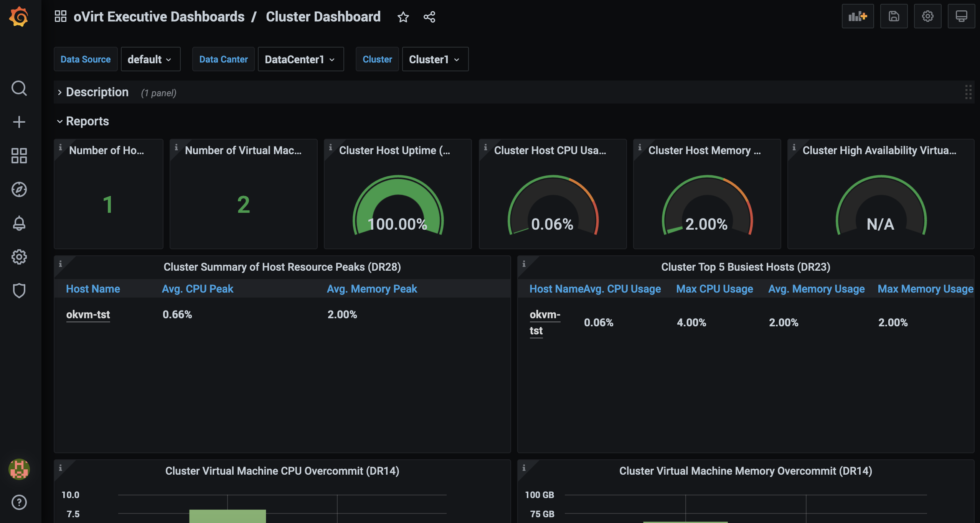Show info for Cluster Host CPU Usage panel

(x=485, y=147)
